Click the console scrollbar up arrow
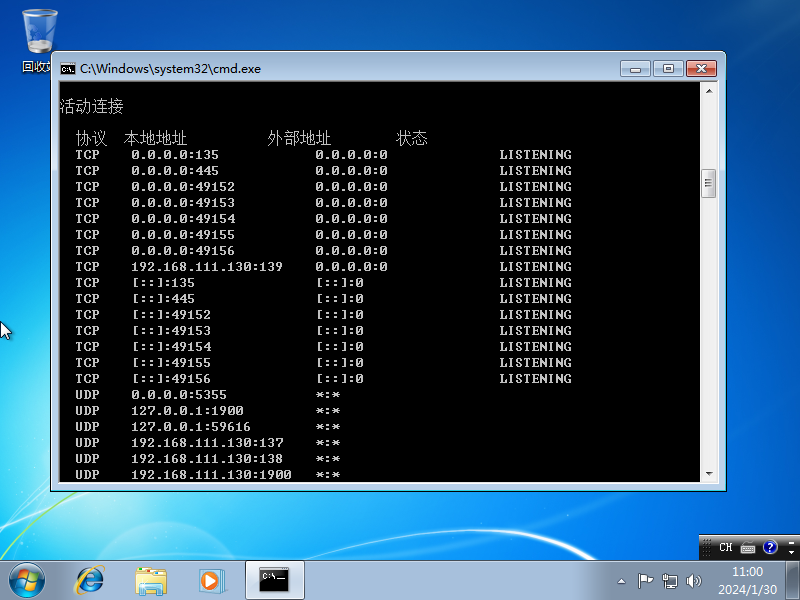Screen dimensions: 800x600 pyautogui.click(x=709, y=91)
